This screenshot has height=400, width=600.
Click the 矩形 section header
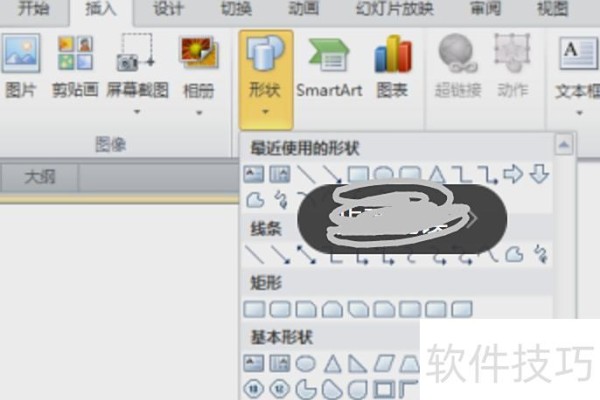[266, 283]
